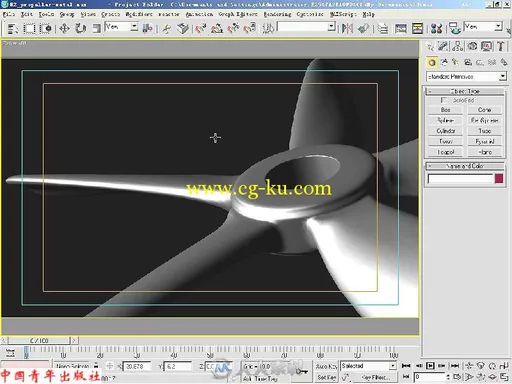This screenshot has height=384, width=512.
Task: Click the Cylinder primitive button
Action: [x=446, y=131]
